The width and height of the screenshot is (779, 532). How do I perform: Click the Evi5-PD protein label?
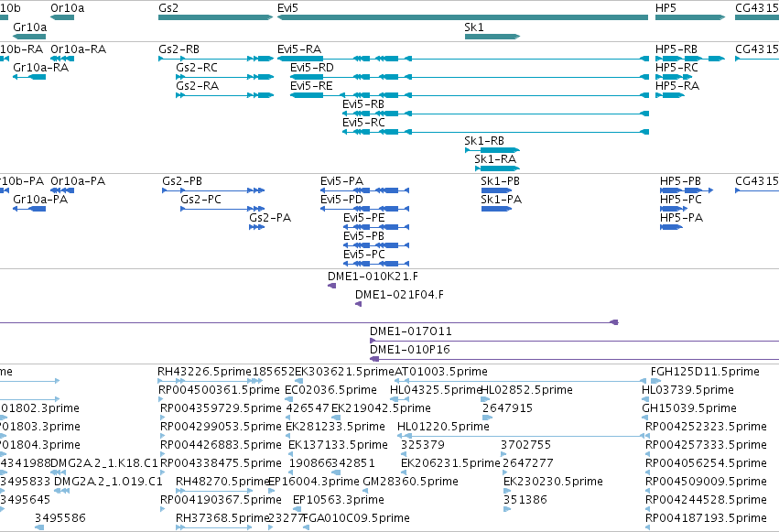(341, 200)
